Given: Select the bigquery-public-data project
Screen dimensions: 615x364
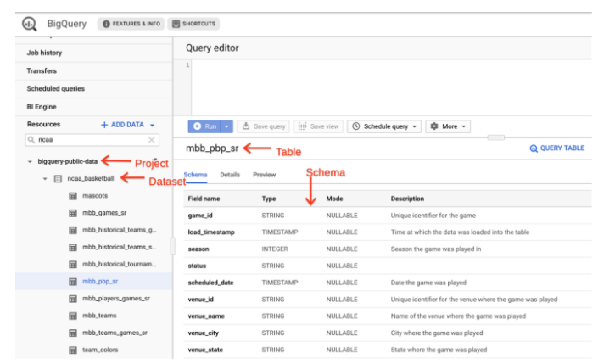Looking at the screenshot, I should pyautogui.click(x=68, y=161).
